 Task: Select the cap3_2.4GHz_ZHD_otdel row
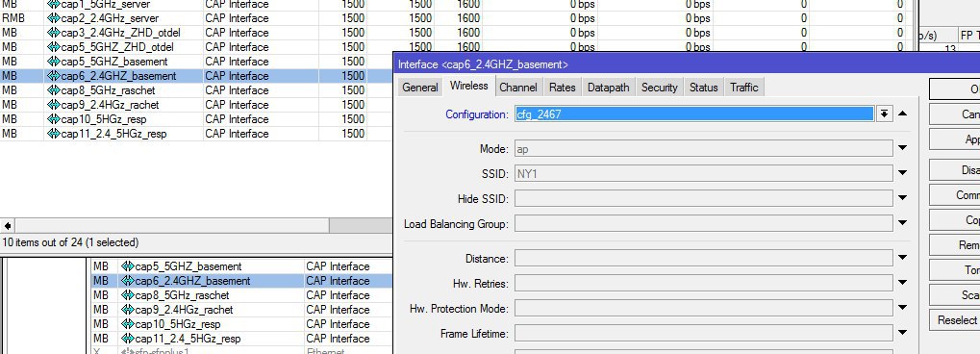tap(456, 33)
